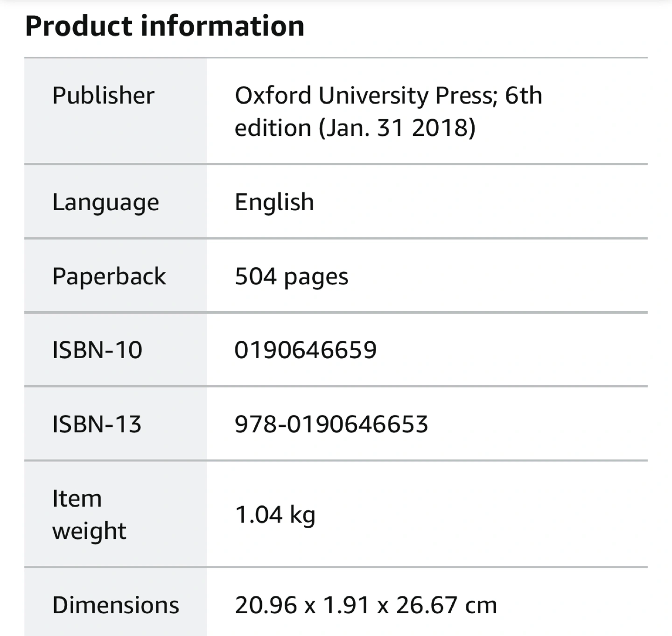
Task: Select the ISBN-13 number 978-0190646653
Action: pos(331,424)
